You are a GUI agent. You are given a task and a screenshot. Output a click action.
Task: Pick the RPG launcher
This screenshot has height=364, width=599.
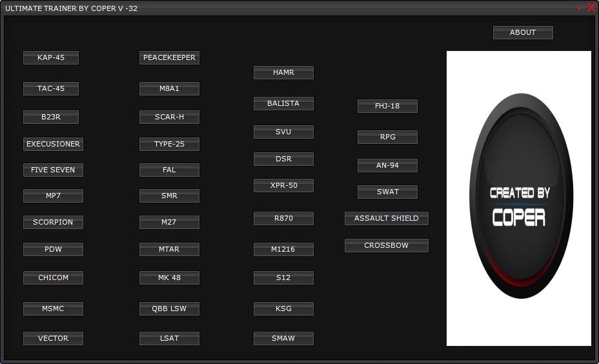coord(387,137)
